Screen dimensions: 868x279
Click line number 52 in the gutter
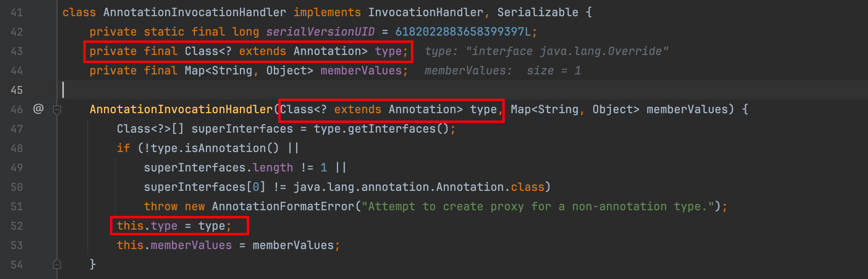17,226
